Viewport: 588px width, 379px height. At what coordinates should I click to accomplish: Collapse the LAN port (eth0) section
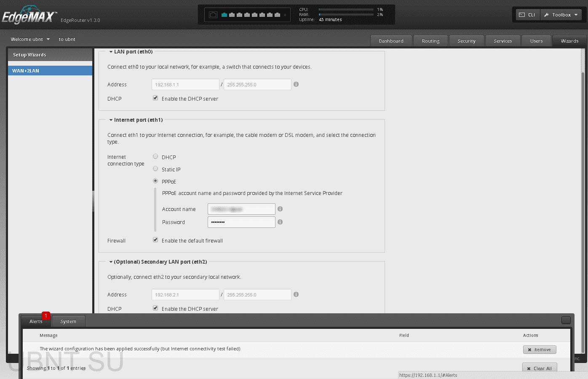point(111,51)
